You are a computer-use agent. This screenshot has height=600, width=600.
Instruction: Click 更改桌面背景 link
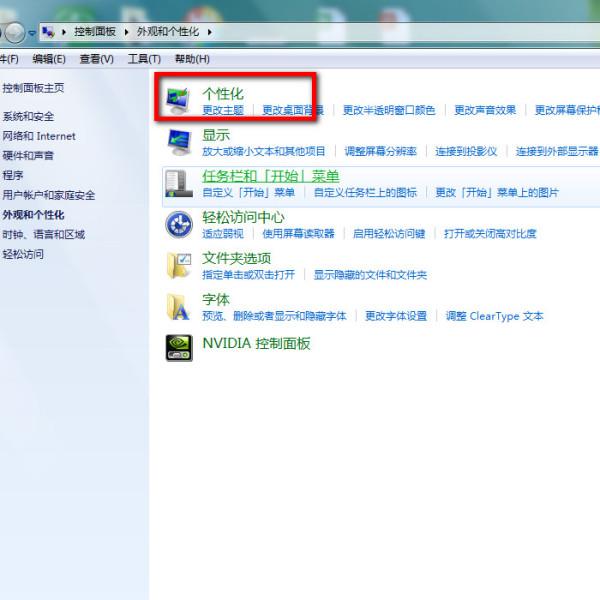pyautogui.click(x=293, y=110)
